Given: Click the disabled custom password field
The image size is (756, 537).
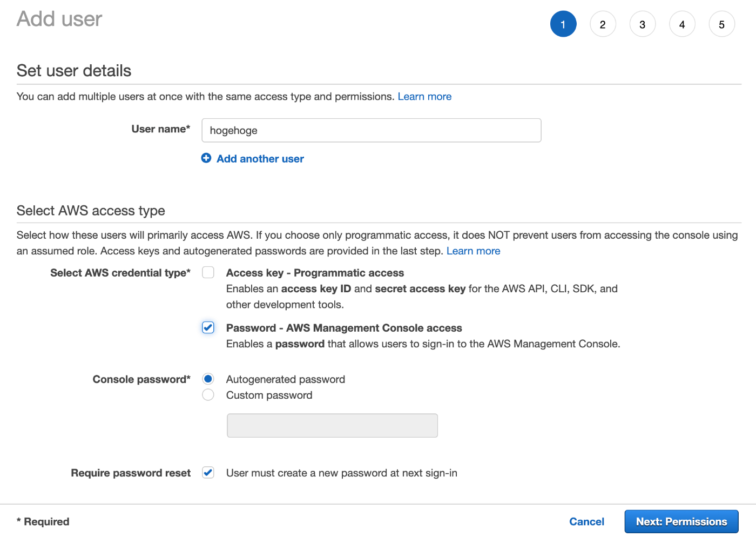Looking at the screenshot, I should click(x=332, y=426).
